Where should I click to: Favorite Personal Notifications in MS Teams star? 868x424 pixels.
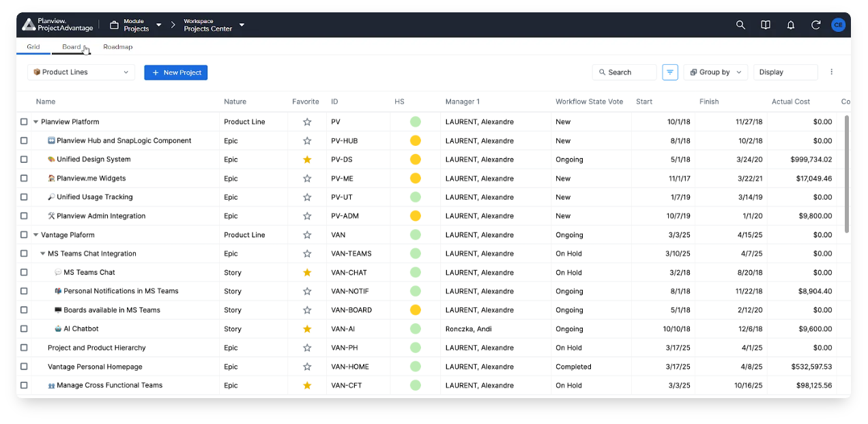(307, 291)
